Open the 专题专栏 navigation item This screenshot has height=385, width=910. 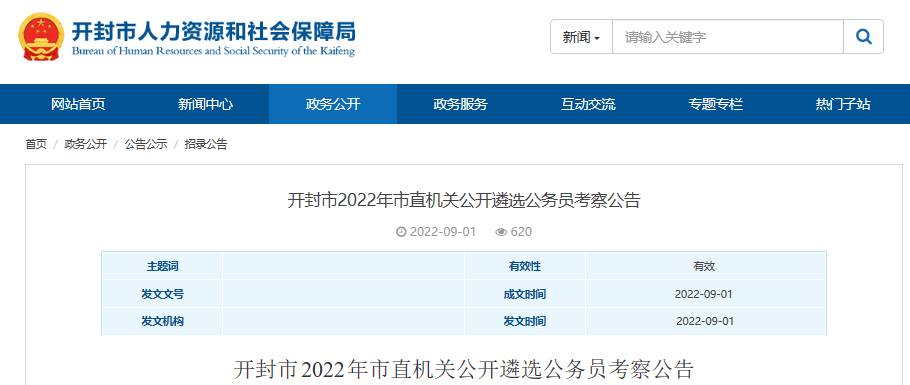tap(716, 105)
